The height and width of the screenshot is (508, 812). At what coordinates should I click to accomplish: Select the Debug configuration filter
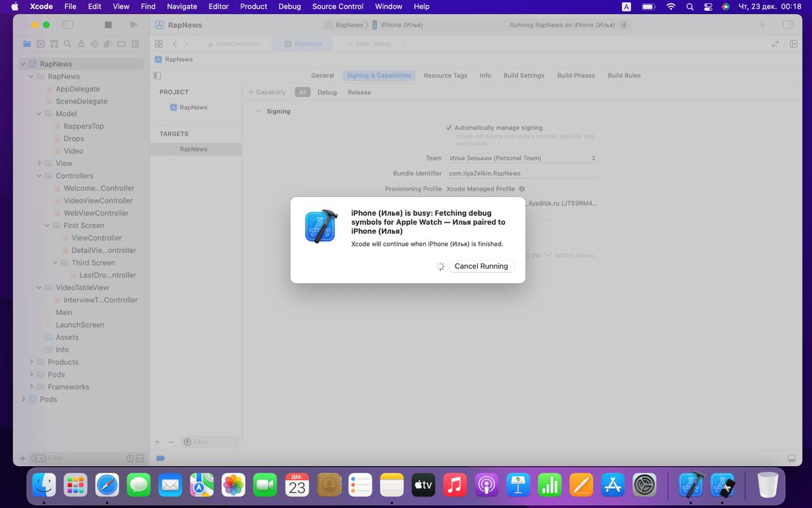(327, 92)
